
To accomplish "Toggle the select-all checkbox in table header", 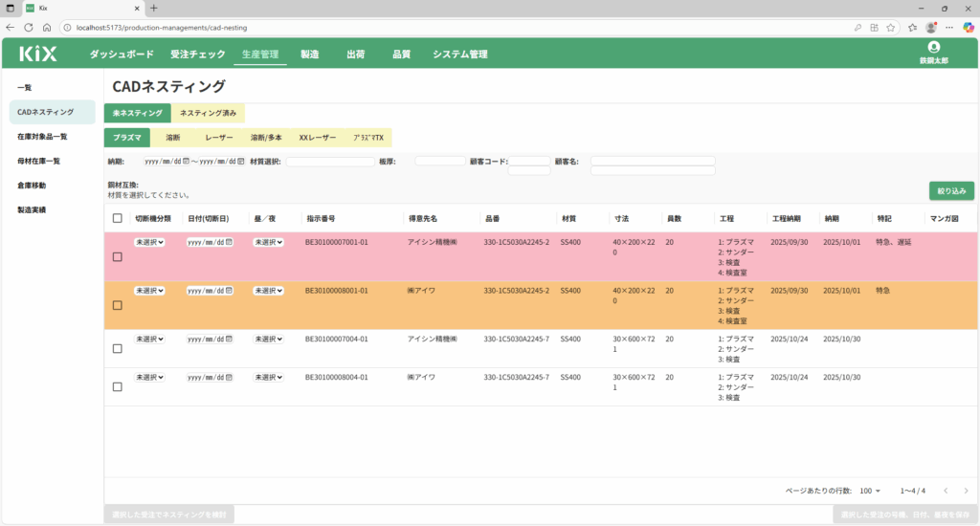I will pos(118,218).
